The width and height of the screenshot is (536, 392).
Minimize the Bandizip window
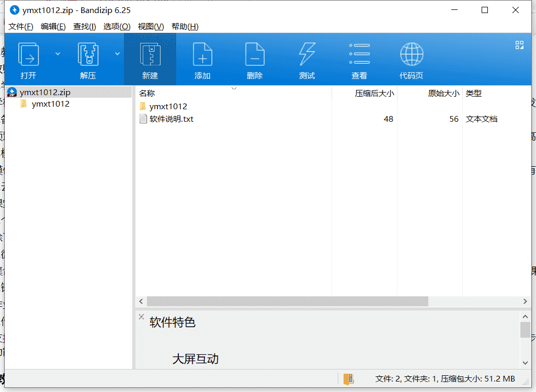click(x=454, y=10)
